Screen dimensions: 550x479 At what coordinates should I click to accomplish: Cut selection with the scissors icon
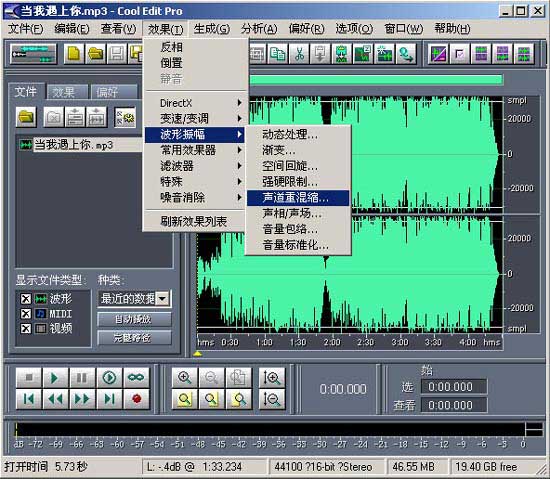[x=299, y=54]
